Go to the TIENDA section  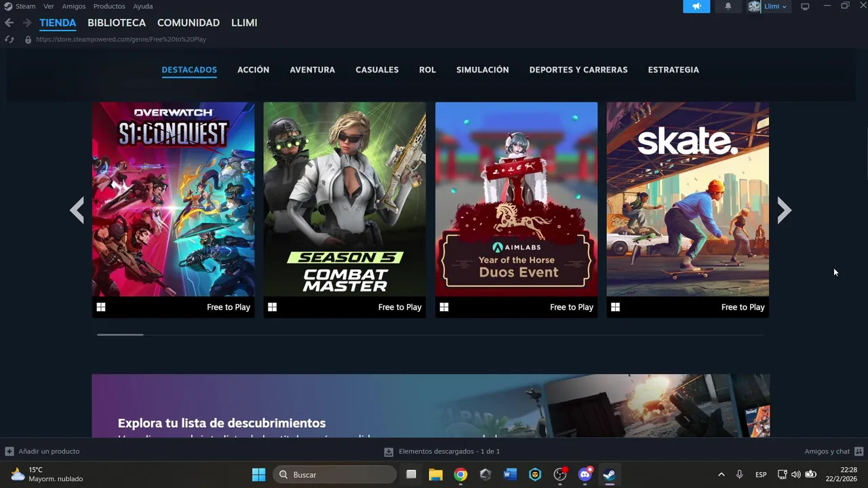coord(58,22)
